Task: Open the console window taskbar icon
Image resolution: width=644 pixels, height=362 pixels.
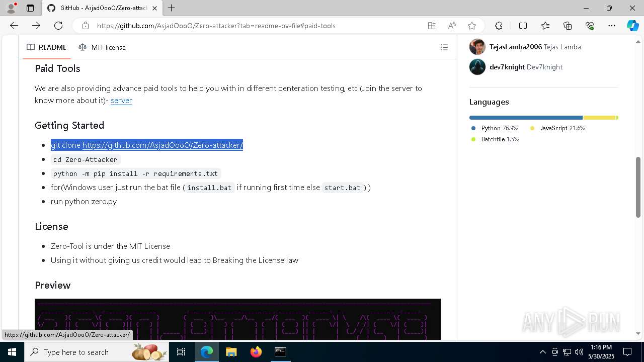Action: click(x=280, y=352)
